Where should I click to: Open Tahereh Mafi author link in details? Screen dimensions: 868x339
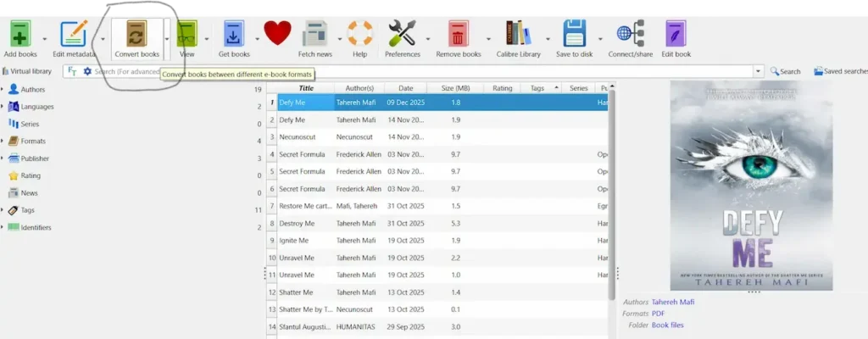[x=673, y=303]
